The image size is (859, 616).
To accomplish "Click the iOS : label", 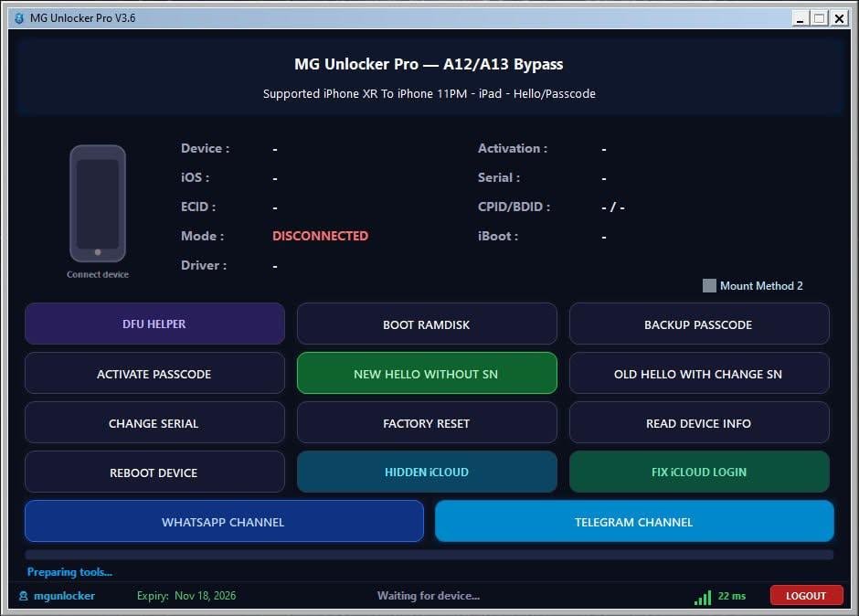I will (195, 177).
